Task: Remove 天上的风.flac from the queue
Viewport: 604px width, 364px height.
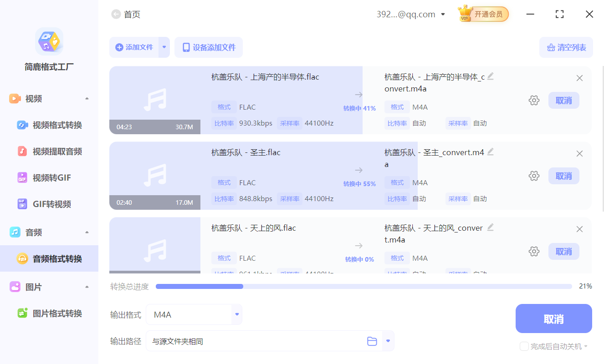Action: coord(579,229)
